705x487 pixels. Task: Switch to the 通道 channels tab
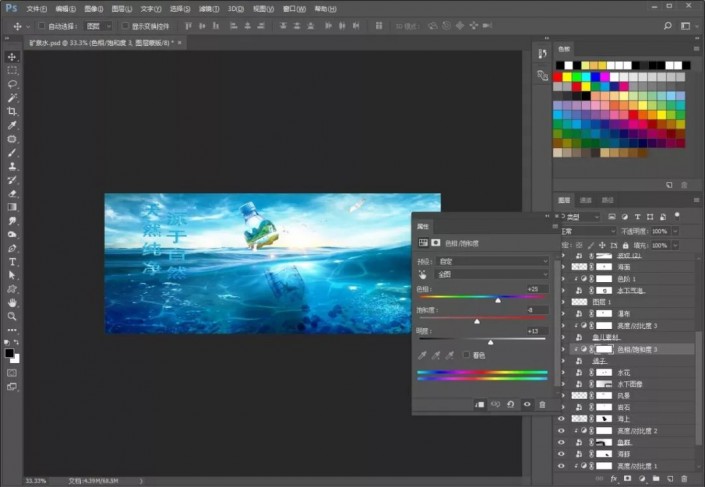pyautogui.click(x=585, y=200)
